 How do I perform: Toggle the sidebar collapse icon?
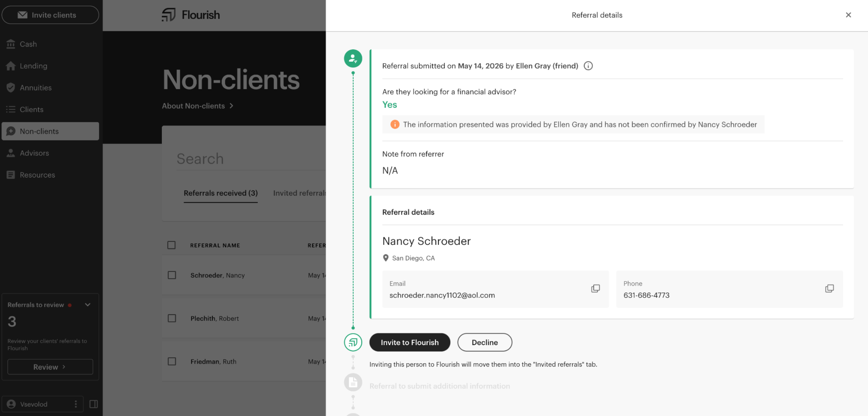click(x=94, y=404)
